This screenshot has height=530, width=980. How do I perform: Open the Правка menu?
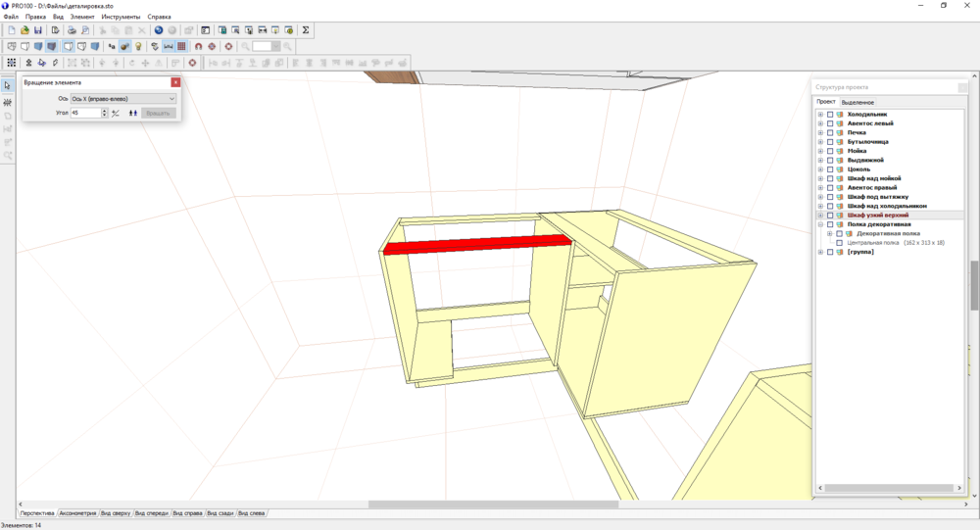tap(35, 17)
